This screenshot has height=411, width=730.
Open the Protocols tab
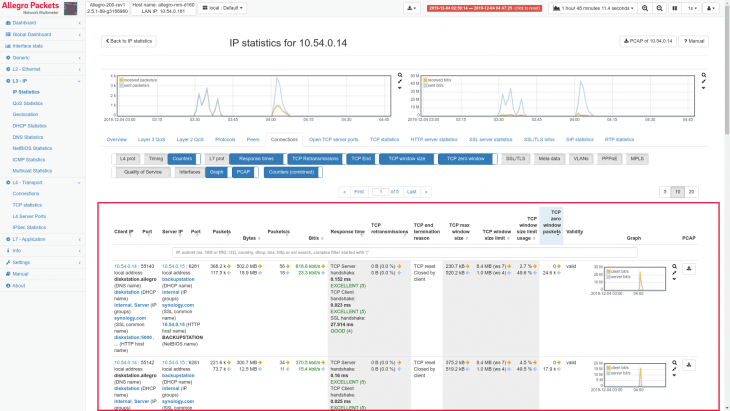coord(225,139)
